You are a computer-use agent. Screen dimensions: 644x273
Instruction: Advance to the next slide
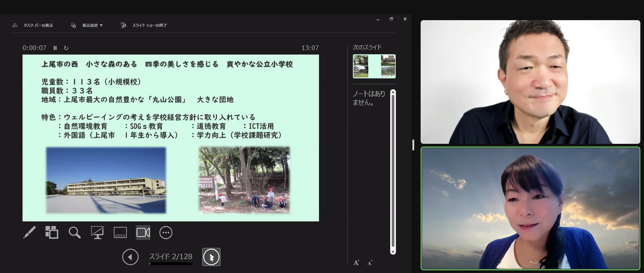(x=211, y=257)
